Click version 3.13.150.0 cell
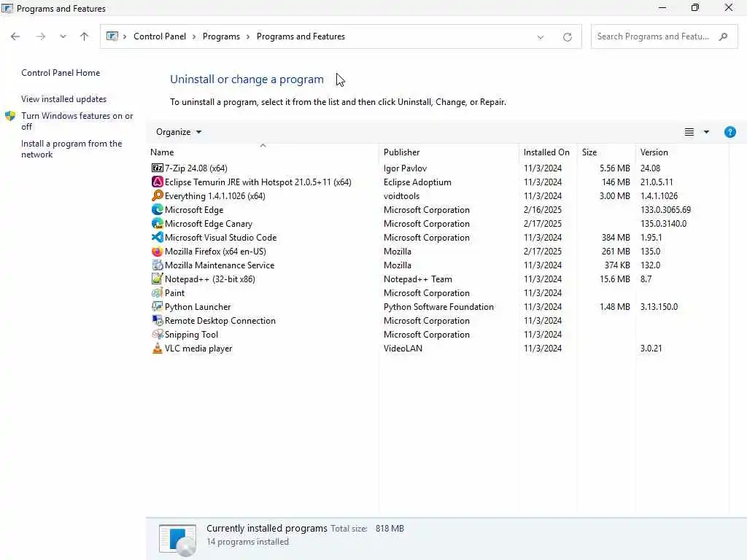Screen dimensions: 747x560 click(659, 307)
